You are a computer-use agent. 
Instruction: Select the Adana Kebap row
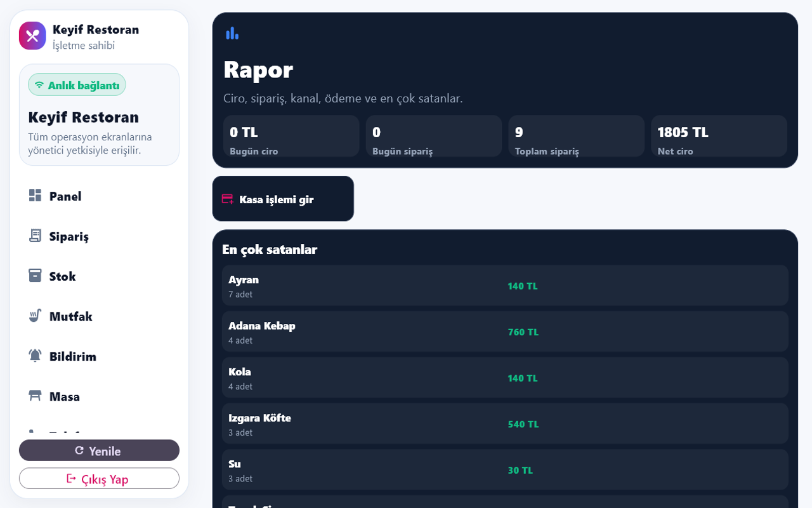[x=505, y=331]
